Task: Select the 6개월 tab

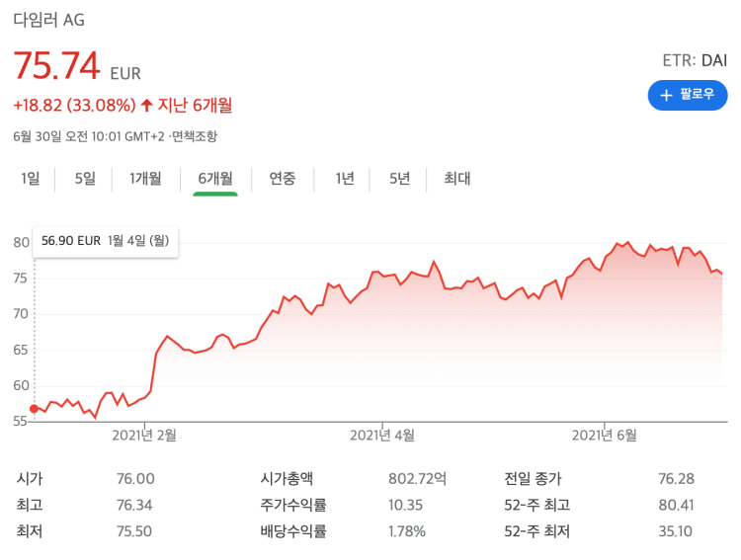Action: (215, 179)
